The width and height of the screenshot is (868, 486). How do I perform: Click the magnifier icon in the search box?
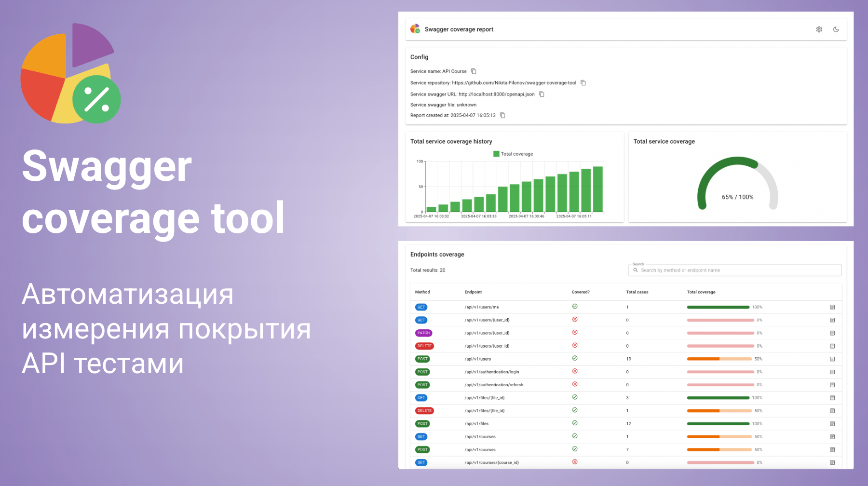pyautogui.click(x=636, y=270)
